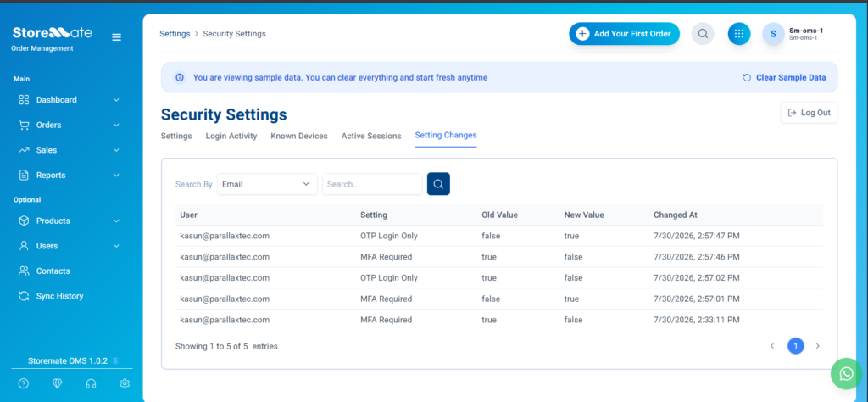Expand the Products menu chevron
Viewport: 868px width, 402px height.
pyautogui.click(x=116, y=221)
